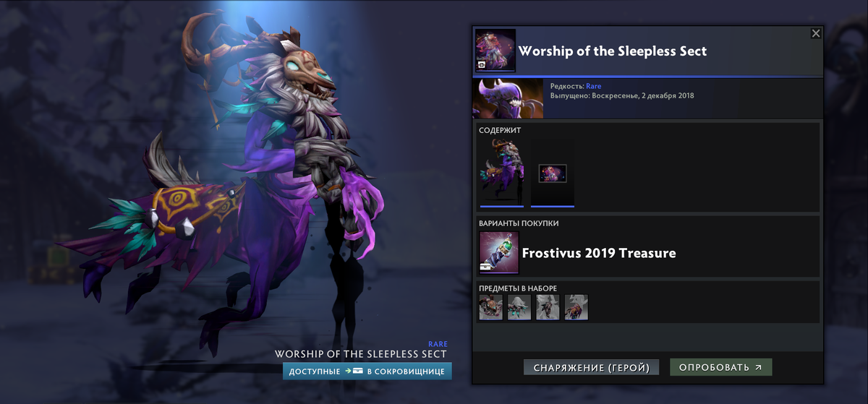The height and width of the screenshot is (404, 868).
Task: Click the Rare rarity link
Action: pyautogui.click(x=593, y=86)
